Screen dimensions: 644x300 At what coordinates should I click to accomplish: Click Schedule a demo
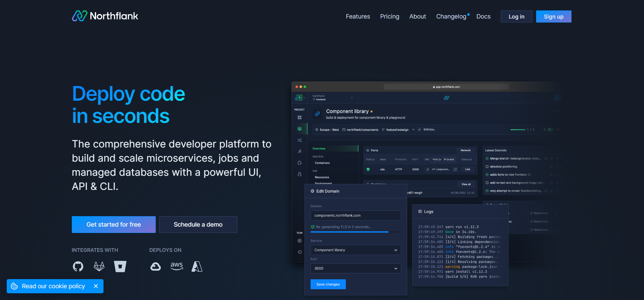click(x=198, y=225)
